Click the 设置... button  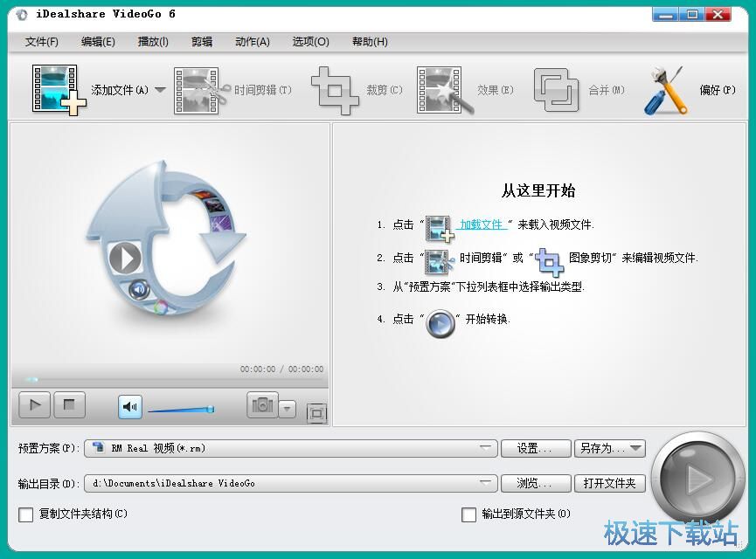click(536, 448)
